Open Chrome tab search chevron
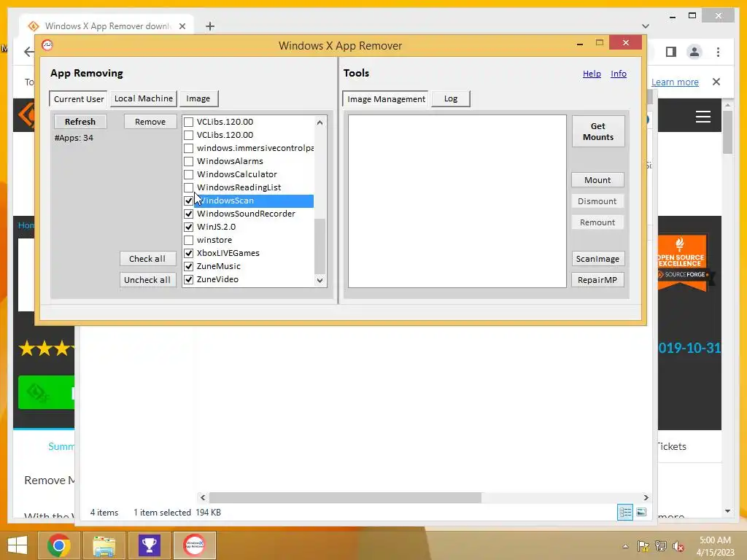The width and height of the screenshot is (747, 560). click(x=646, y=26)
